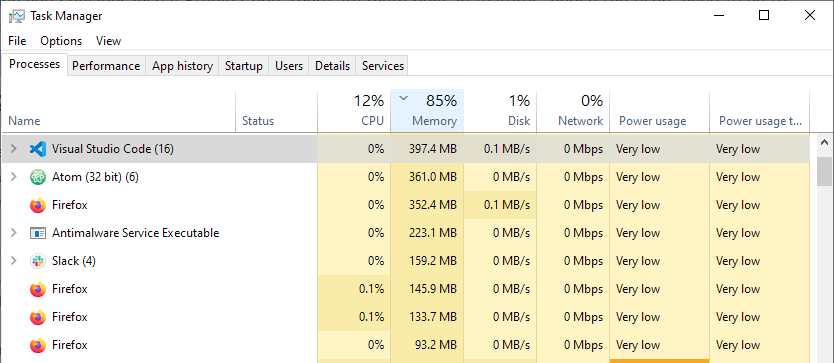Screen dimensions: 834x363
Task: Click the Task Manager title bar icon
Action: pyautogui.click(x=16, y=15)
